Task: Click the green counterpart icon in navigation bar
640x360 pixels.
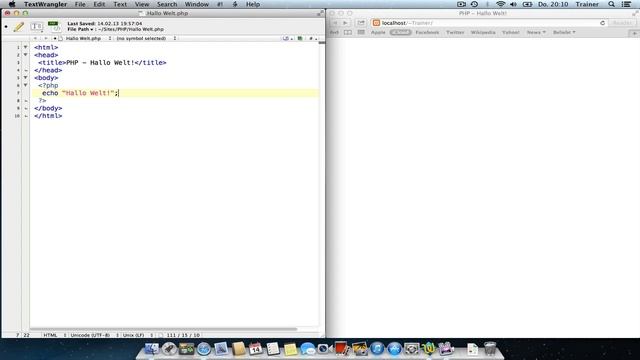Action: point(300,38)
